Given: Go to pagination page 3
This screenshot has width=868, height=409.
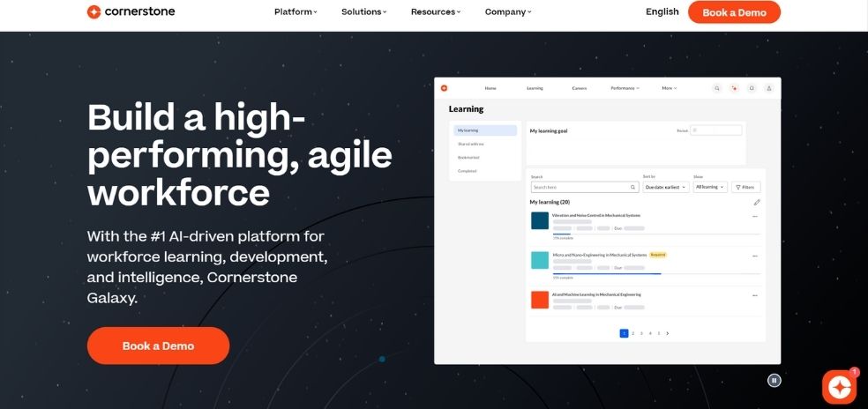Looking at the screenshot, I should (x=641, y=333).
